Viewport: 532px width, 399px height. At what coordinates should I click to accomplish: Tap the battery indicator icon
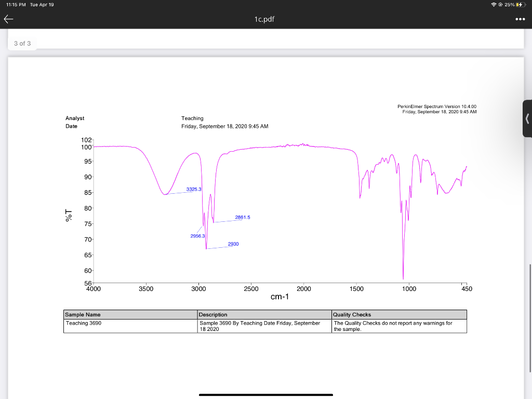click(x=520, y=4)
